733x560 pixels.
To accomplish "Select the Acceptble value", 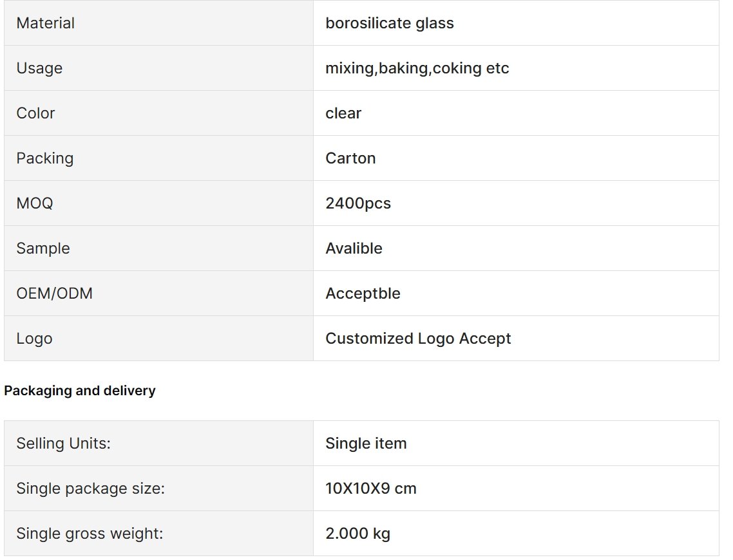I will [363, 294].
